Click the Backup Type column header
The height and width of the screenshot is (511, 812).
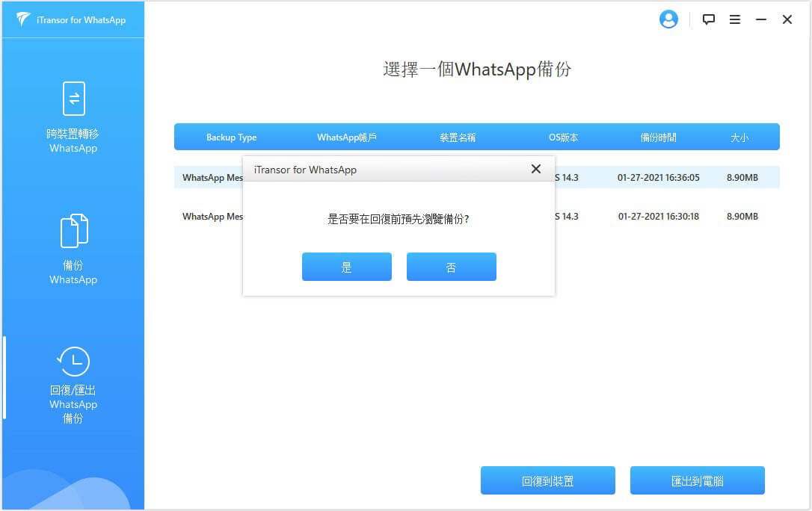[231, 137]
